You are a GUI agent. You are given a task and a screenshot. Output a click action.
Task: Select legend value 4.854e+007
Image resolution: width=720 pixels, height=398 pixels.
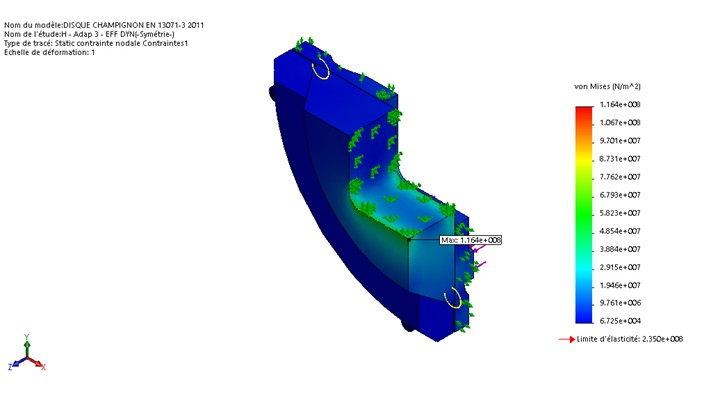pyautogui.click(x=620, y=231)
